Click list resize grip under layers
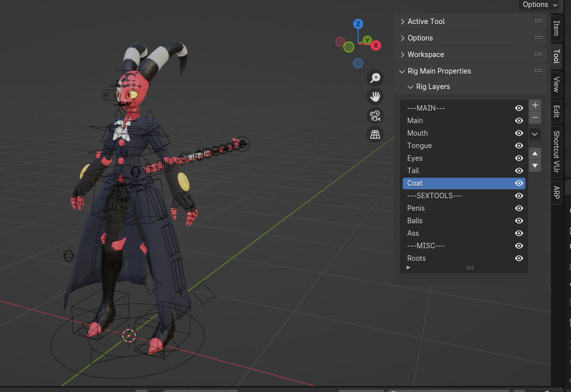Image resolution: width=571 pixels, height=392 pixels. 470,267
